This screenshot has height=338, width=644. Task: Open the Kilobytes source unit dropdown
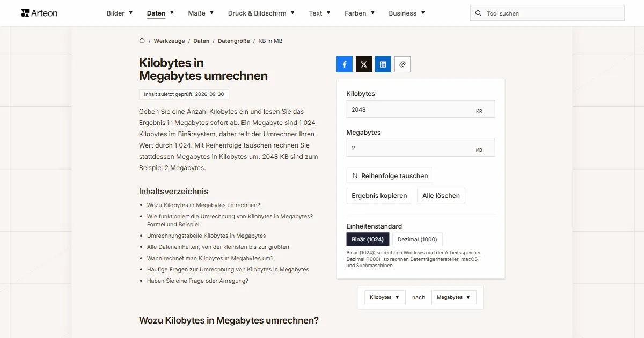point(385,297)
